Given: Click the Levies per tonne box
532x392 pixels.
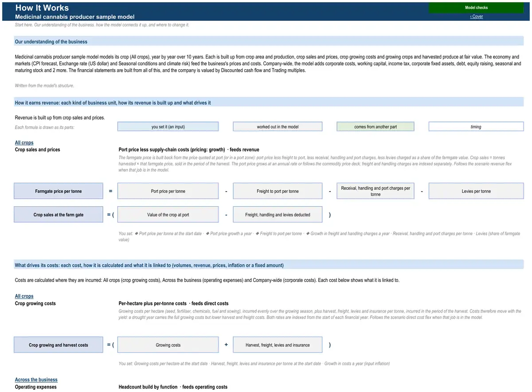Looking at the screenshot, I should click(x=476, y=191).
